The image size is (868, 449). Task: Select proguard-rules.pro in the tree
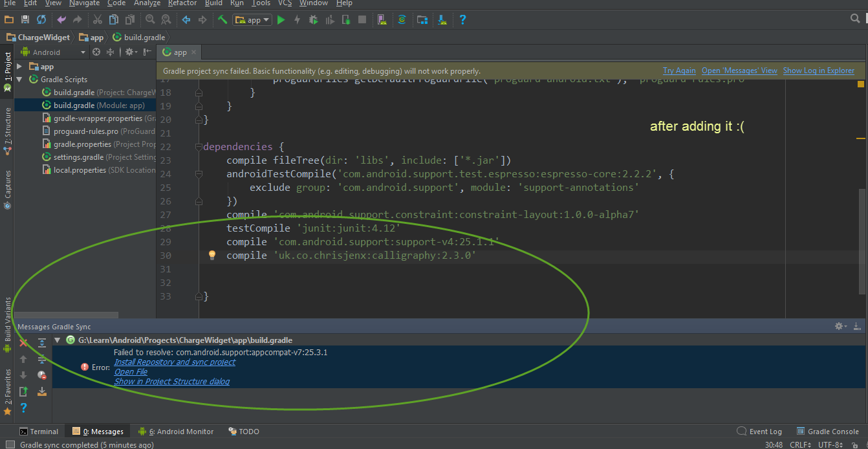[99, 131]
